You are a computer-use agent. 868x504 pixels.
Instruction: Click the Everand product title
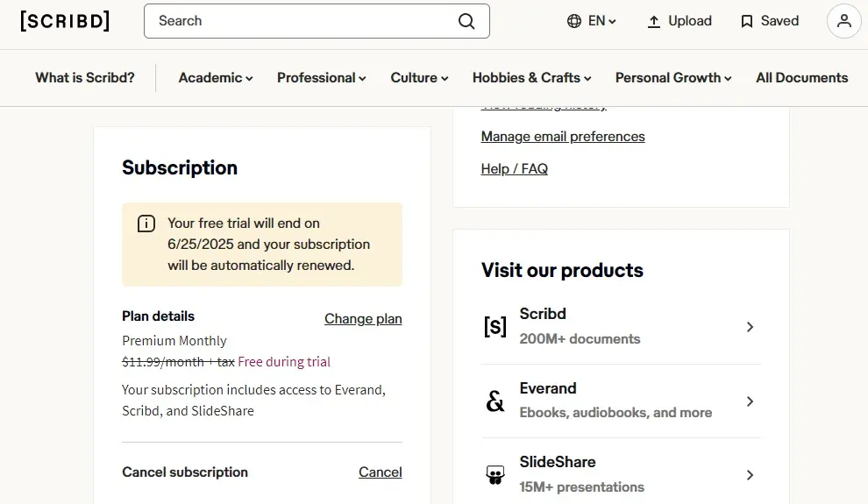pyautogui.click(x=547, y=388)
